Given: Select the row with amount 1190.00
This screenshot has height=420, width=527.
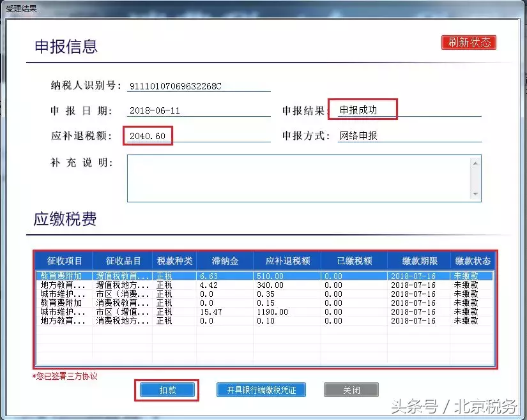Looking at the screenshot, I should tap(192, 312).
